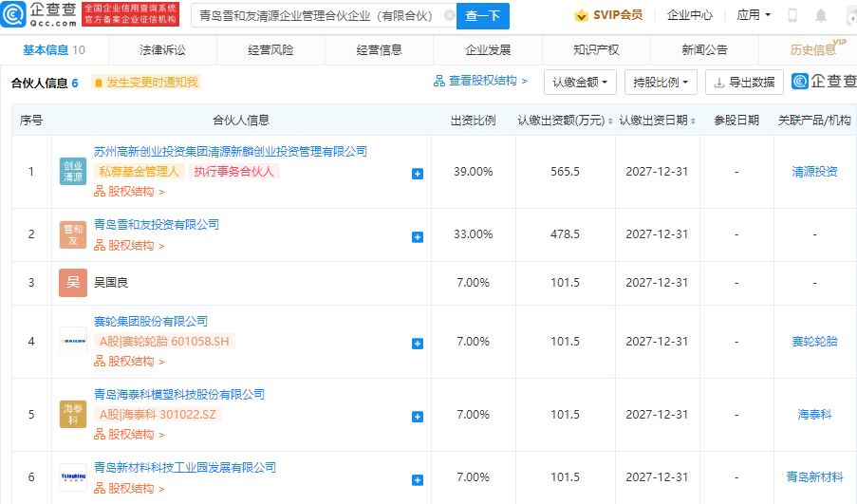Switch to 经营信息 tab
This screenshot has width=857, height=504.
[x=379, y=50]
